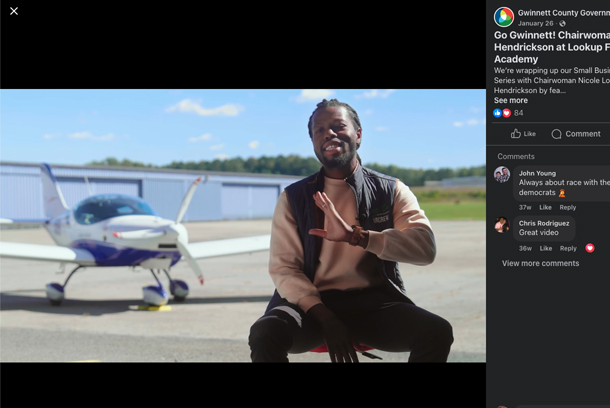Expand post text with See more
Image resolution: width=610 pixels, height=408 pixels.
[511, 100]
